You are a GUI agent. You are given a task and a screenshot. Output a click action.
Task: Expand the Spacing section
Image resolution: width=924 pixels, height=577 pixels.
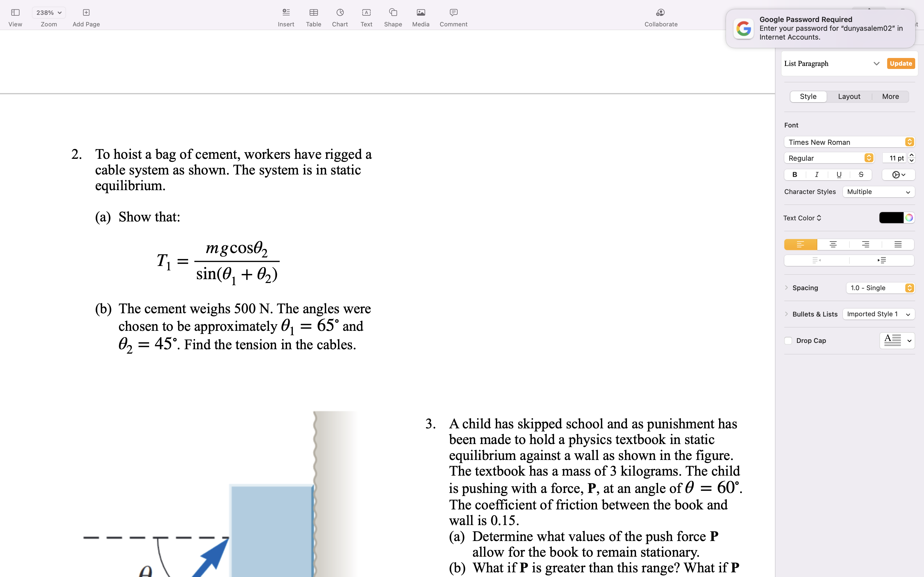coord(787,288)
